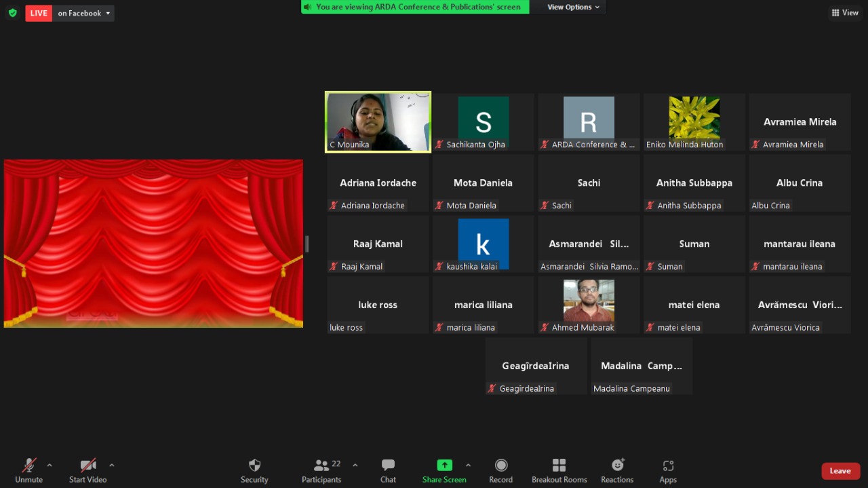Select mantarau ileana's participant tile
Viewport: 868px width, 488px height.
click(x=800, y=244)
